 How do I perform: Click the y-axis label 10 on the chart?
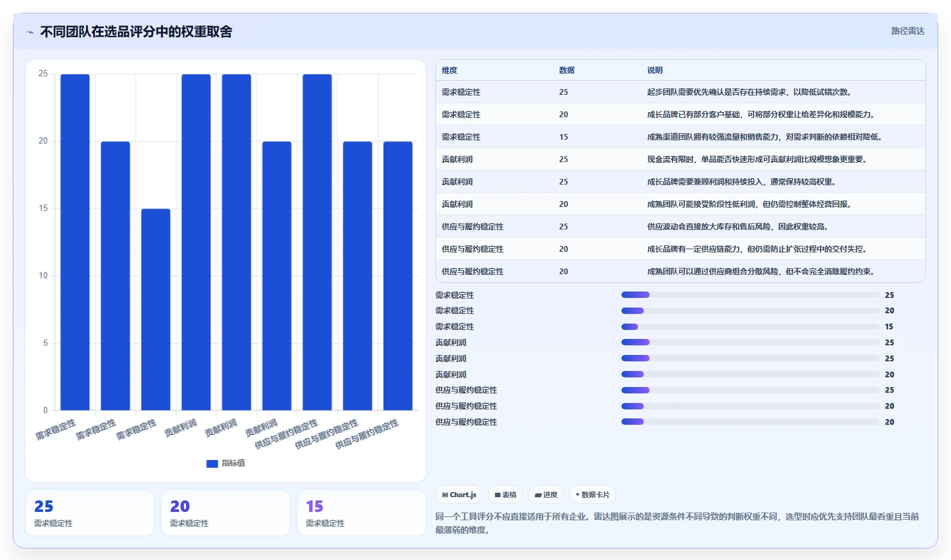click(43, 276)
